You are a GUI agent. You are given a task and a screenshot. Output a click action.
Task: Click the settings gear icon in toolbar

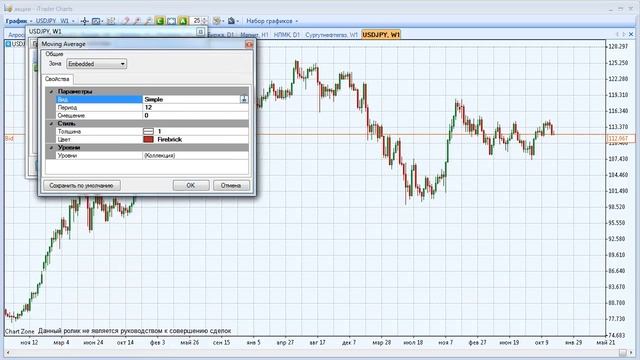(x=216, y=21)
